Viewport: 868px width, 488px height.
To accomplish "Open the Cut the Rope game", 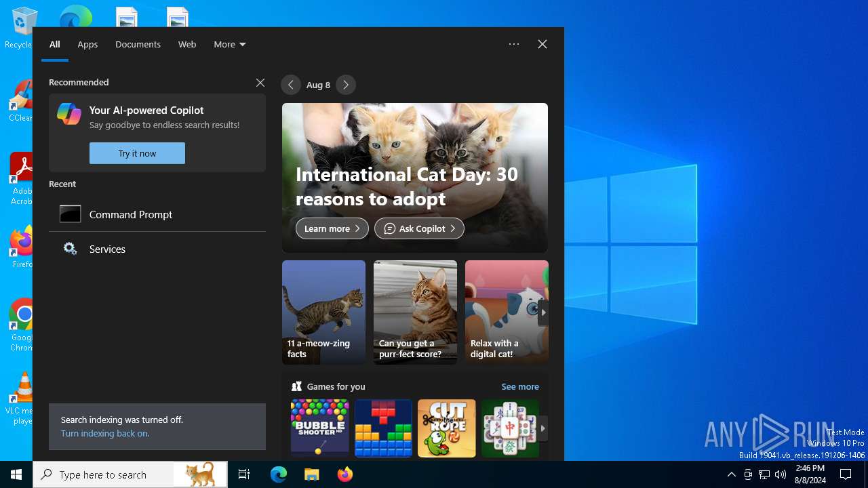I will (447, 428).
